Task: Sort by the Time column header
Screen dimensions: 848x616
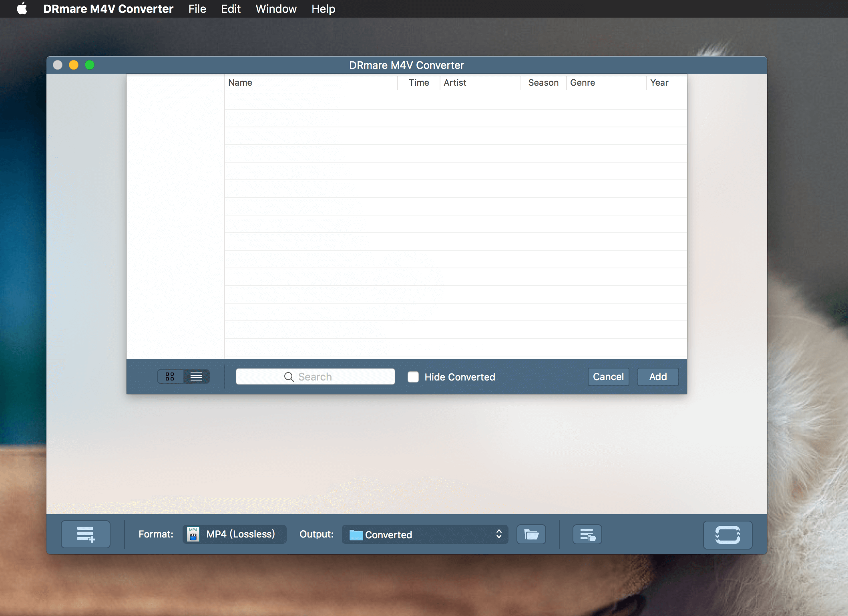Action: click(419, 83)
